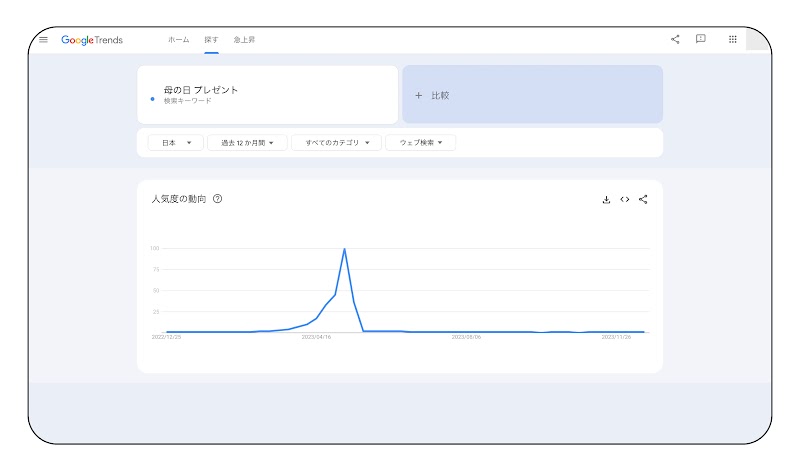The height and width of the screenshot is (471, 800).
Task: Expand the 過去 12 か月間 time range dropdown
Action: pyautogui.click(x=247, y=143)
